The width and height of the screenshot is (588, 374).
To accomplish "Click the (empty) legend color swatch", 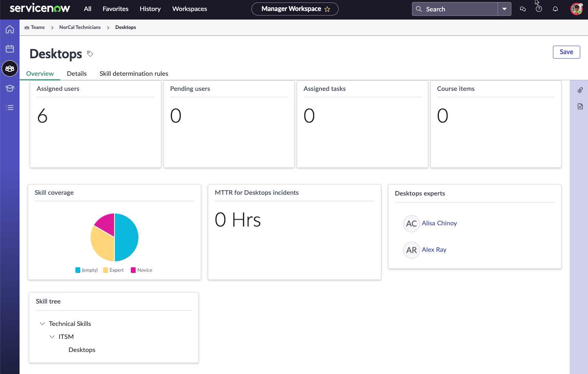I will [x=78, y=270].
